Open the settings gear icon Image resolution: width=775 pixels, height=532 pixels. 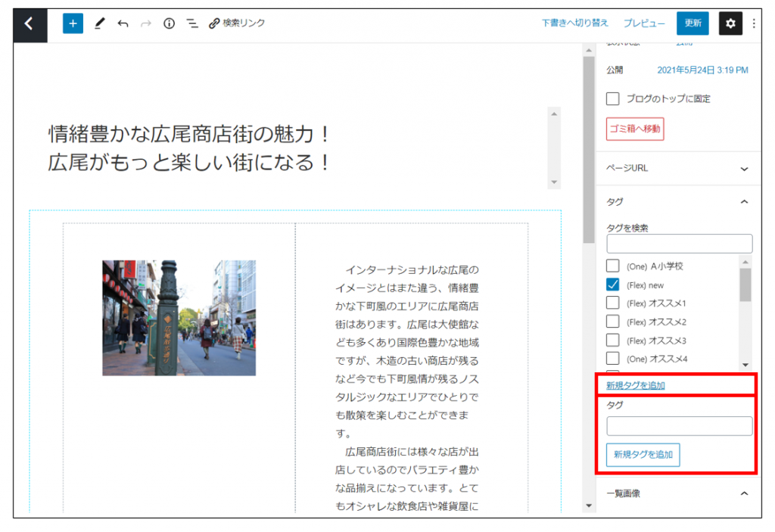(730, 23)
